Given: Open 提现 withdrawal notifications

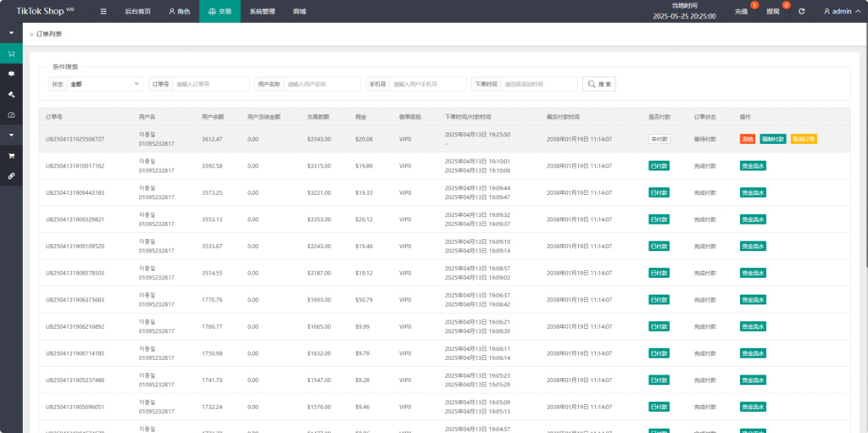Looking at the screenshot, I should [x=773, y=11].
